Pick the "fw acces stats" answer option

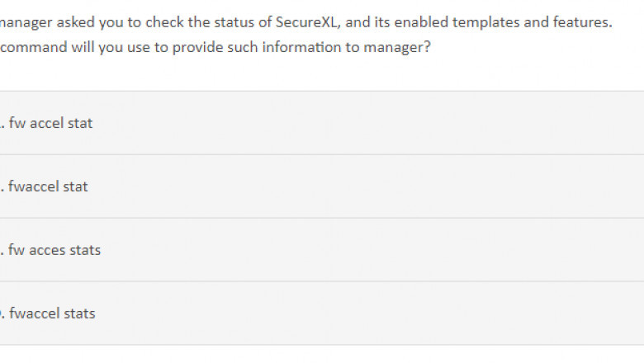(x=54, y=250)
